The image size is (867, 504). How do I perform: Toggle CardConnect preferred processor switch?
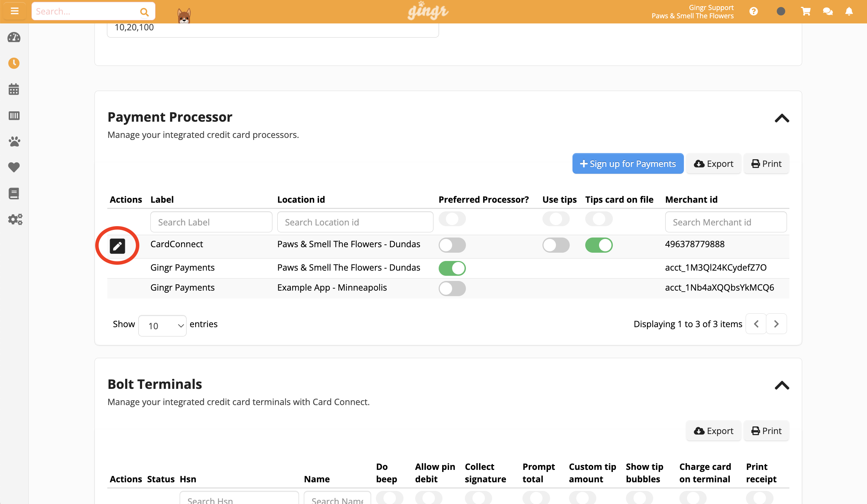(x=452, y=245)
